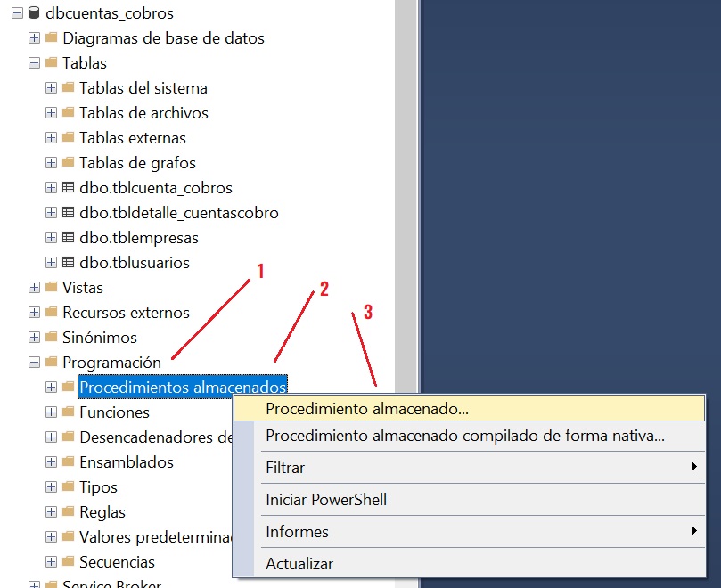Click the dbo.tbldetalle_cuentascobro table icon

click(x=68, y=213)
